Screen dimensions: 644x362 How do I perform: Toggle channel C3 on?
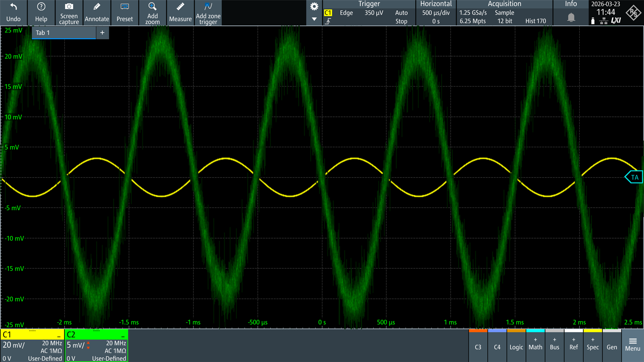pos(478,347)
